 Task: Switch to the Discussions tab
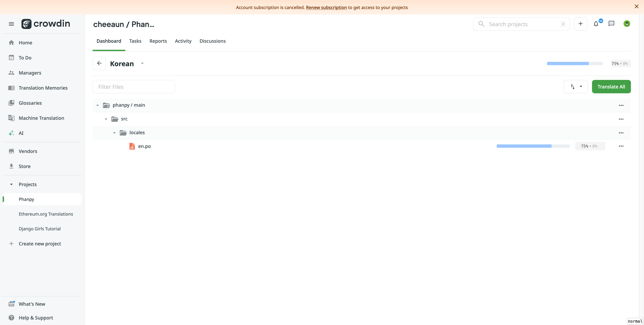click(x=212, y=41)
